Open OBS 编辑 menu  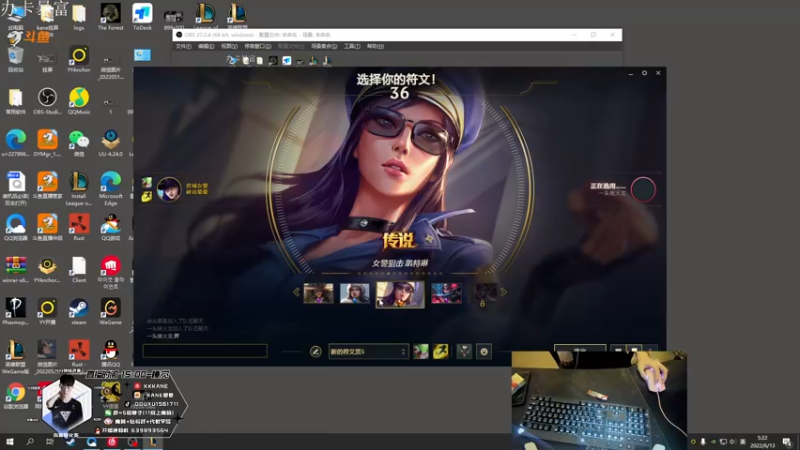(x=206, y=46)
